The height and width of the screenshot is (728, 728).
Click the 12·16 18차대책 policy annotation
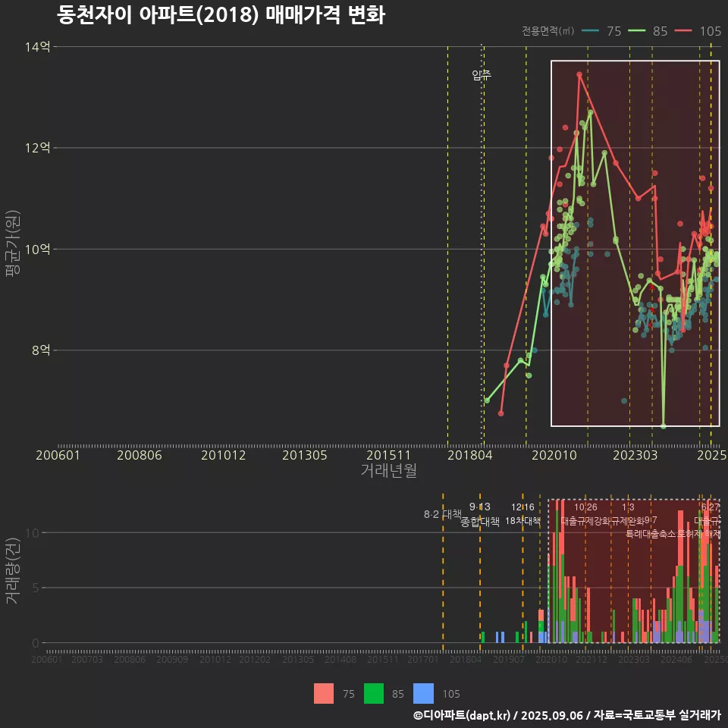[522, 514]
